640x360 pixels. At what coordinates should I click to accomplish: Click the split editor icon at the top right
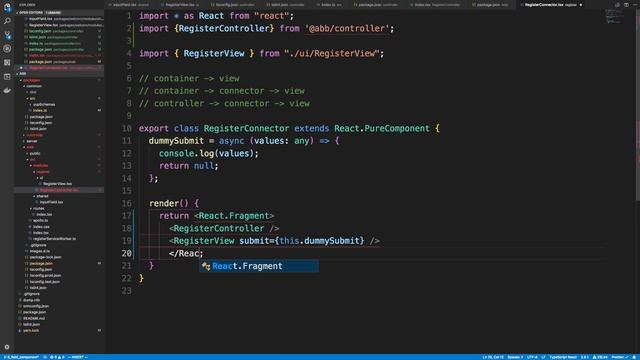click(x=626, y=5)
